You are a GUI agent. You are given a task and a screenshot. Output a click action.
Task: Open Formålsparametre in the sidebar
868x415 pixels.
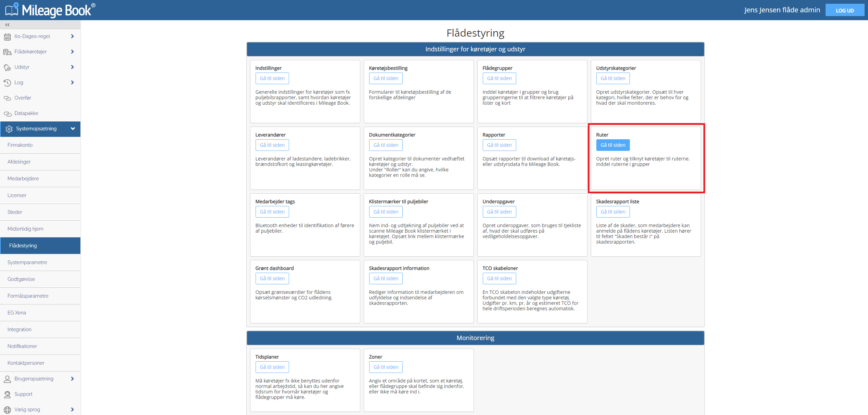(x=40, y=296)
